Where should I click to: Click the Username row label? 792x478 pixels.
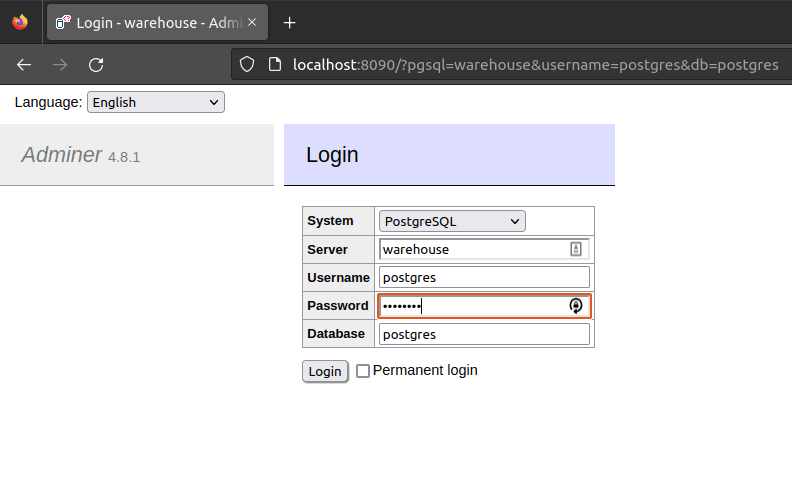338,278
